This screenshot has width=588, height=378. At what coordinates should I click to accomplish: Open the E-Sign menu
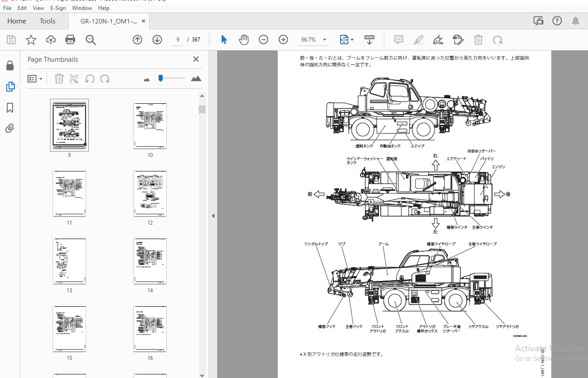(58, 8)
